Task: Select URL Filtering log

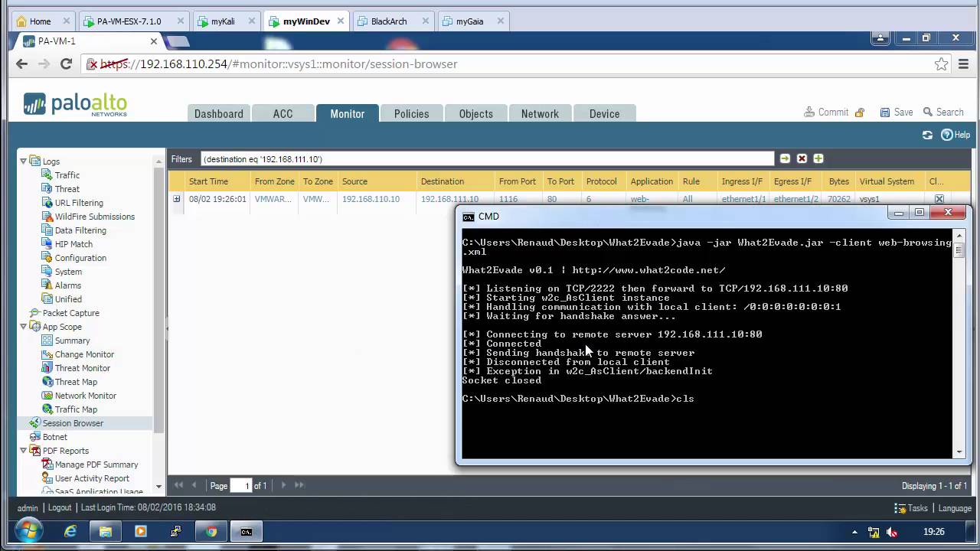Action: (x=79, y=203)
